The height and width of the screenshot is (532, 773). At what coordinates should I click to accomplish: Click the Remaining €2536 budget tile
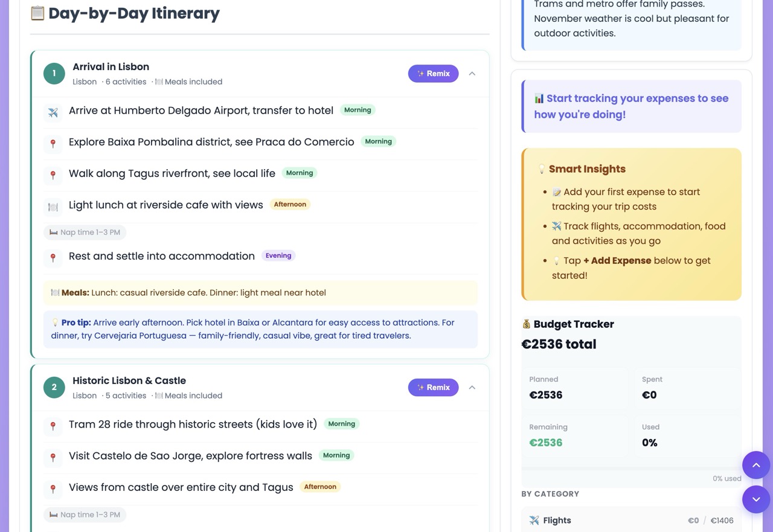[576, 435]
